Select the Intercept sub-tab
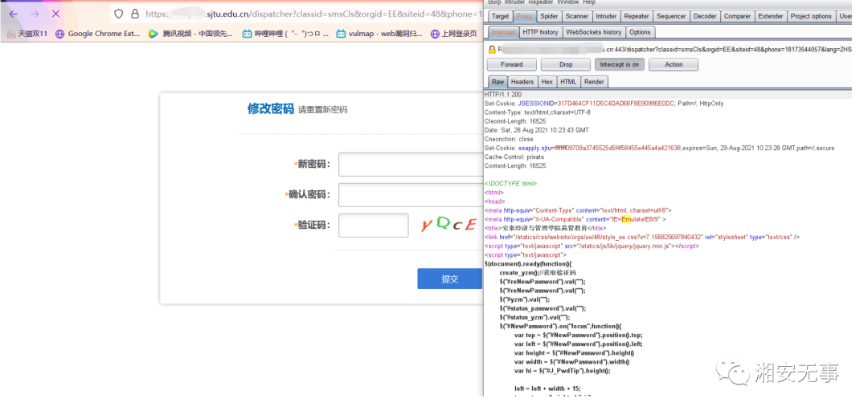Image resolution: width=868 pixels, height=411 pixels. 503,32
